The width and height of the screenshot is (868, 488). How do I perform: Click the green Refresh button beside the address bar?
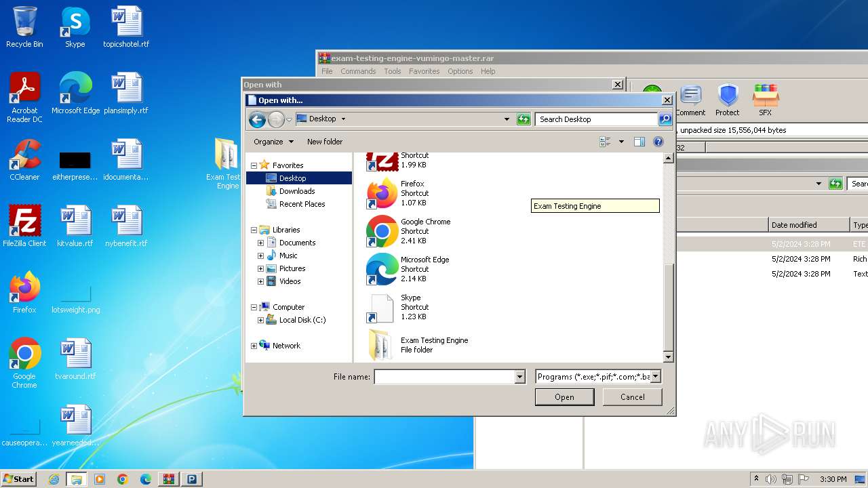524,119
